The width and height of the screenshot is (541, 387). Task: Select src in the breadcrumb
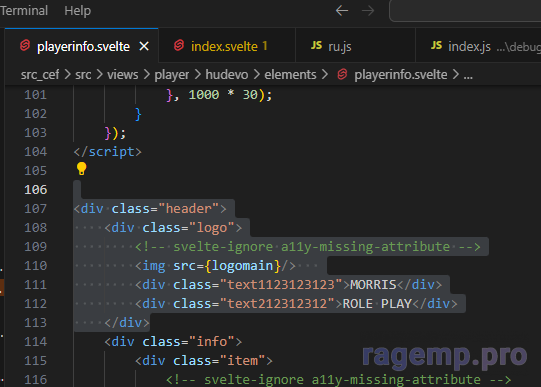83,75
